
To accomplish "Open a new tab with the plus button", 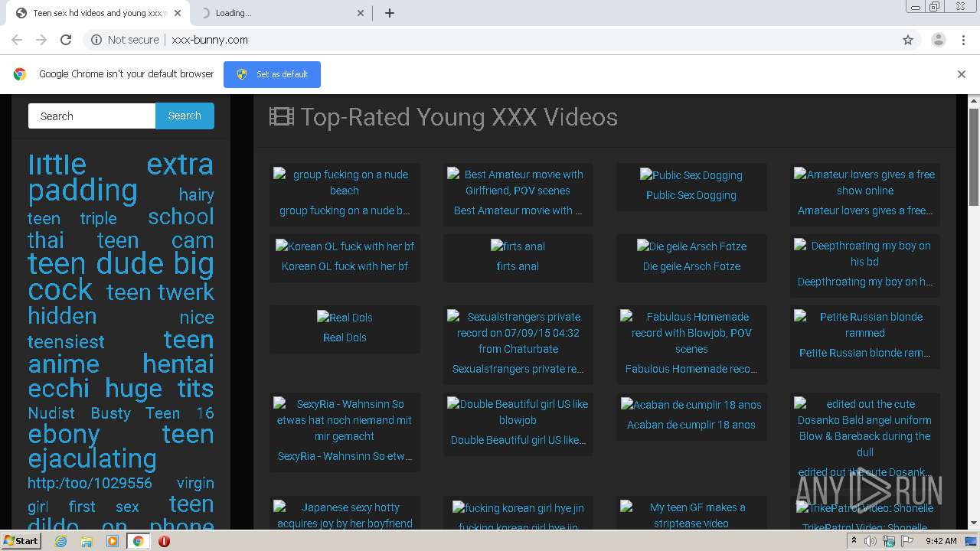I will click(x=390, y=13).
